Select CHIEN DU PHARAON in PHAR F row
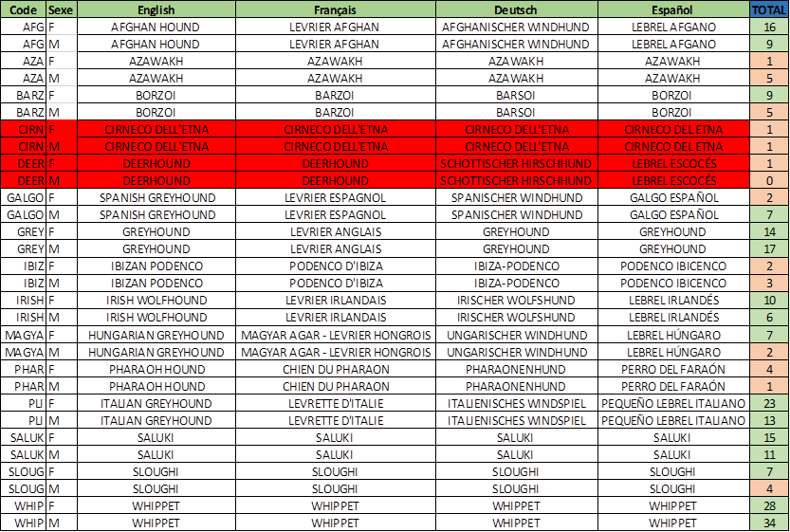Image resolution: width=790 pixels, height=532 pixels. (336, 370)
